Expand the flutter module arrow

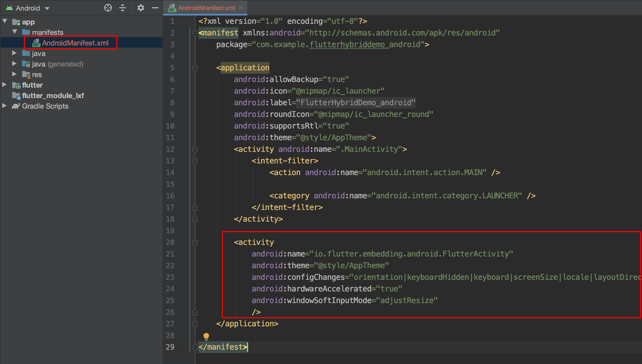click(x=5, y=85)
